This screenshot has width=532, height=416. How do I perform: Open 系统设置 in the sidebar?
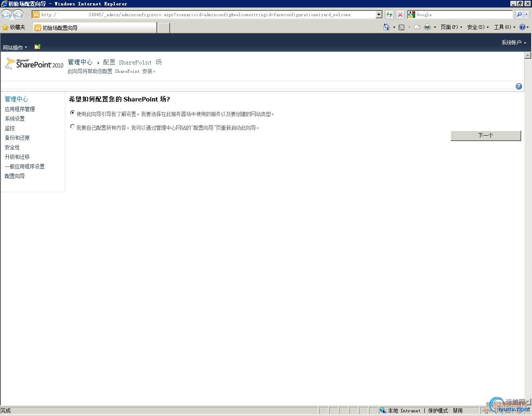point(15,119)
